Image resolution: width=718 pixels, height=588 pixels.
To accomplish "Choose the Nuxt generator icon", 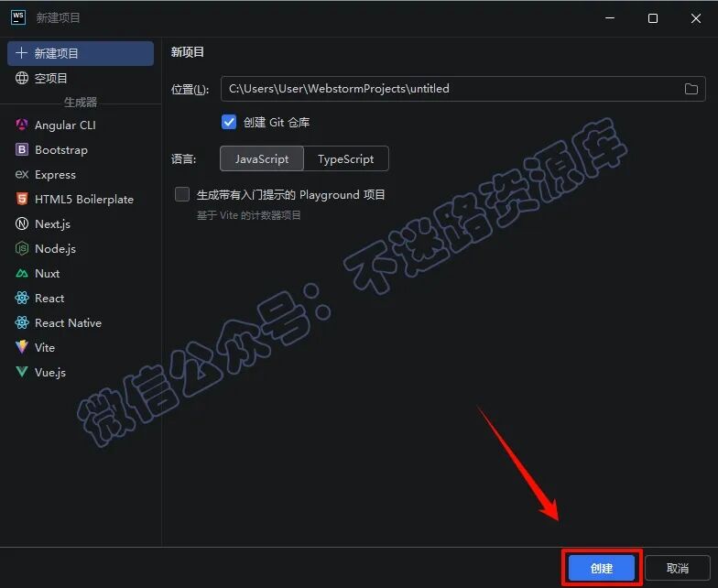I will (x=22, y=273).
